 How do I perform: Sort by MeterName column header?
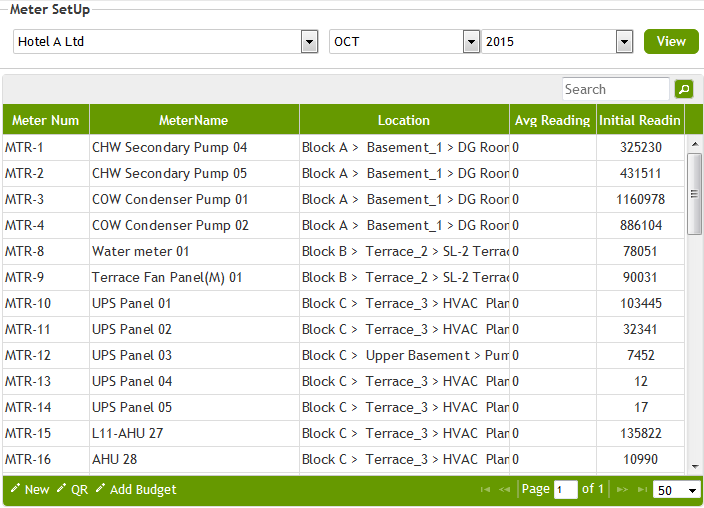194,120
